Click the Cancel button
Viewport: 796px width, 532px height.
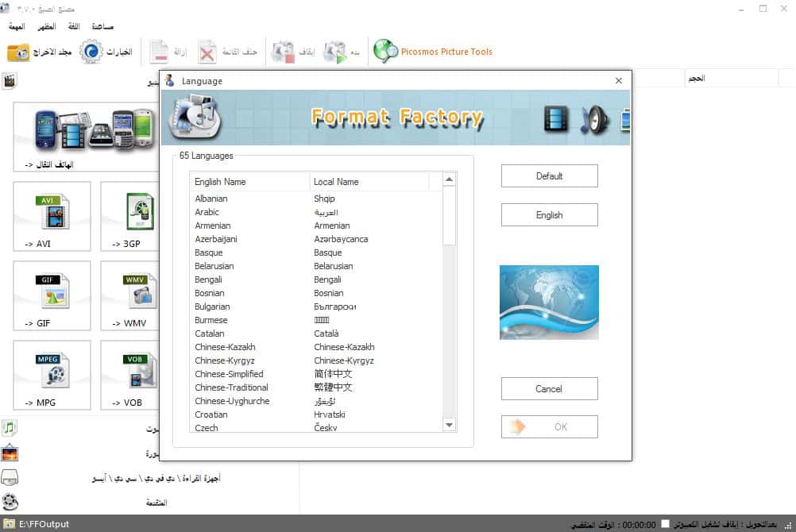click(549, 389)
